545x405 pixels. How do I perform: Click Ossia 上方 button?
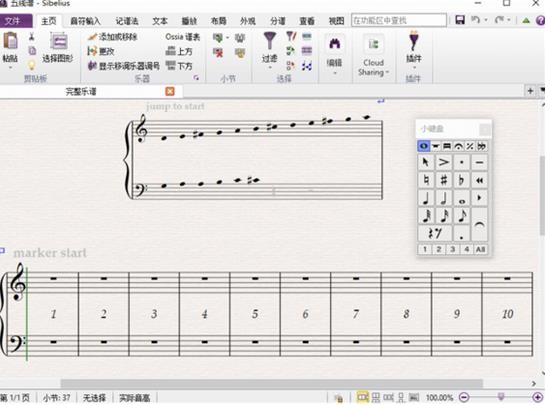pos(179,51)
